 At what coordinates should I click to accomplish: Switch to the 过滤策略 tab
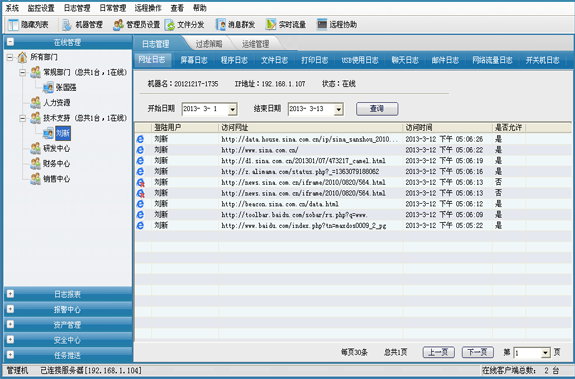tap(209, 44)
